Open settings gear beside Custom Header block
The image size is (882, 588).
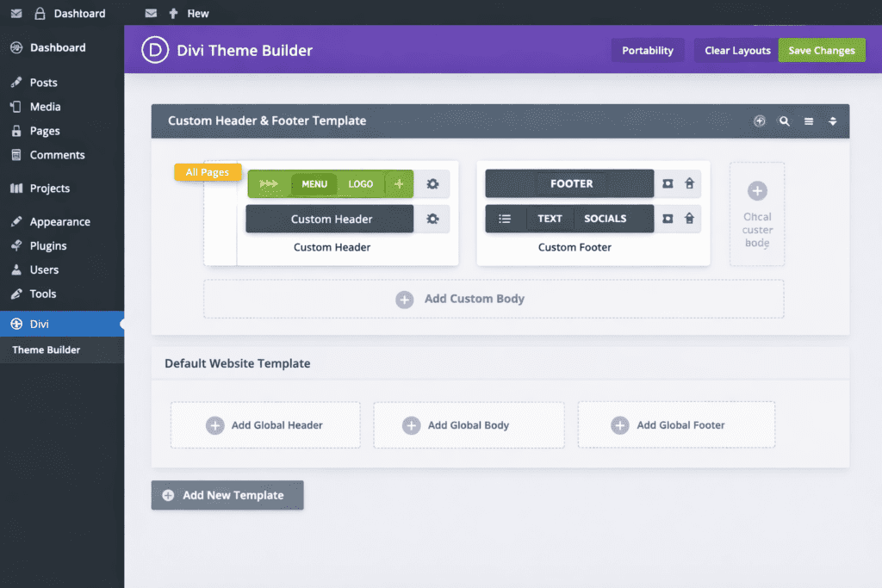click(432, 219)
